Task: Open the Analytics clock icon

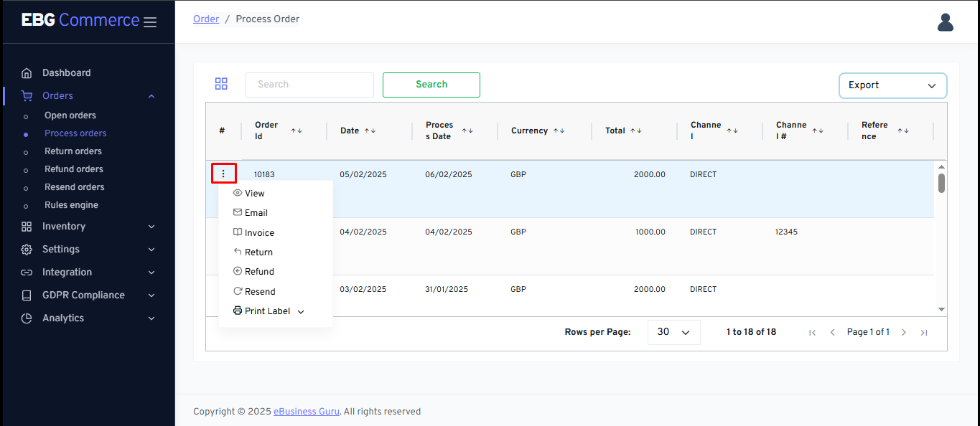Action: click(26, 318)
